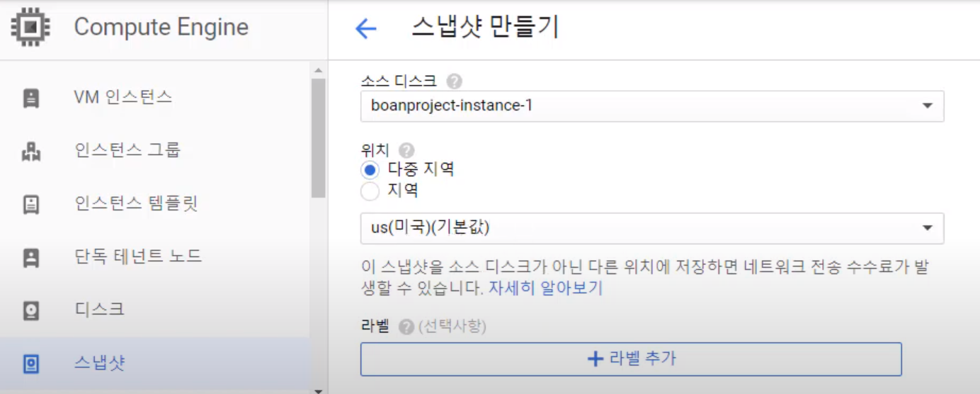Click the 디스크 sidebar icon
Viewport: 980px width, 394px height.
pyautogui.click(x=31, y=310)
